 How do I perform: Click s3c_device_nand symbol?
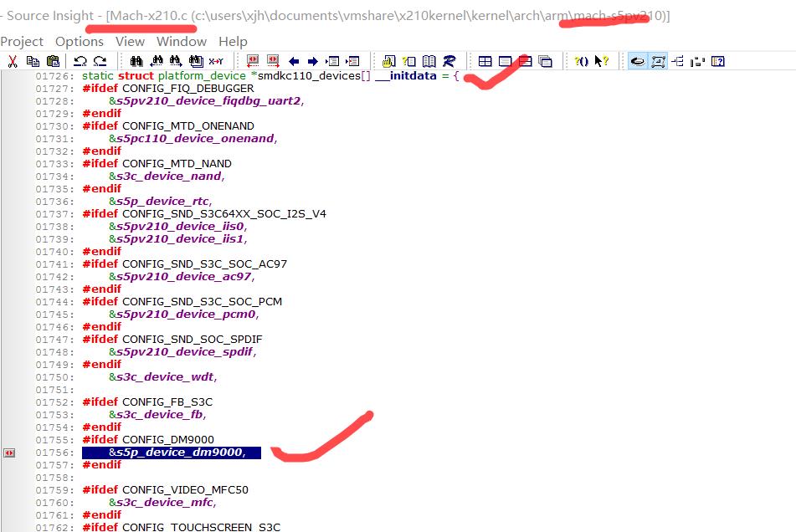(168, 176)
